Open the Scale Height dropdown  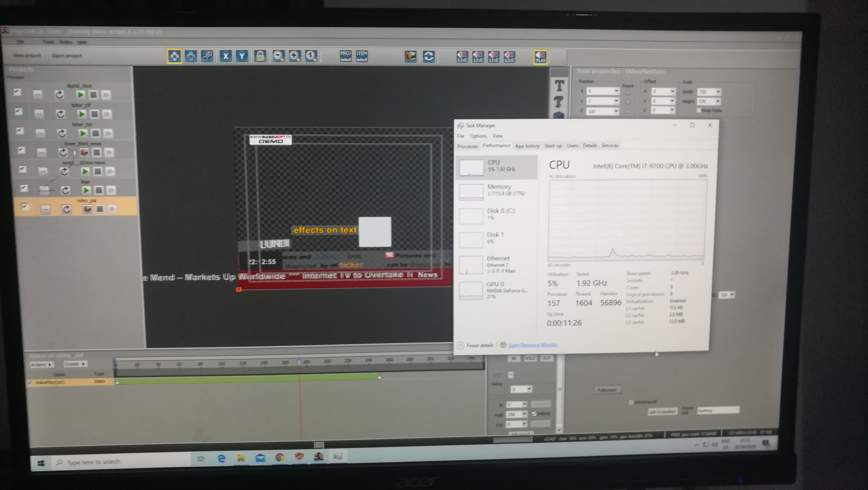point(718,101)
